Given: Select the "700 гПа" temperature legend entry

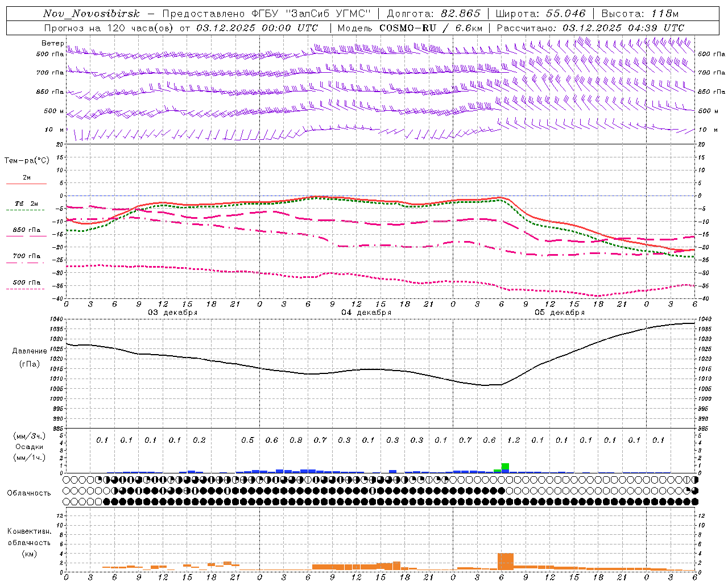Looking at the screenshot, I should coord(27,256).
